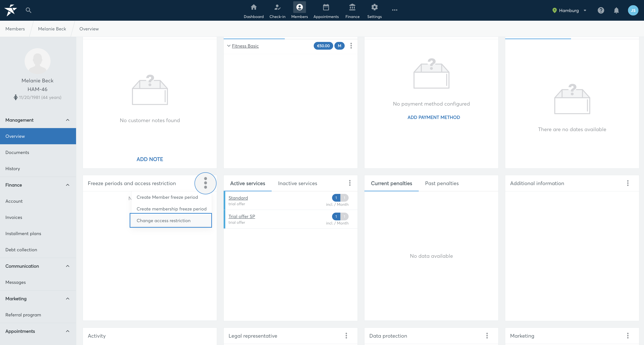
Task: Open the Settings gear icon
Action: point(374,7)
